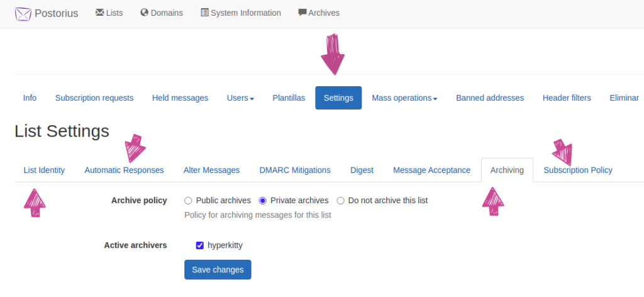Click the System Information list icon
The width and height of the screenshot is (644, 297).
[204, 13]
